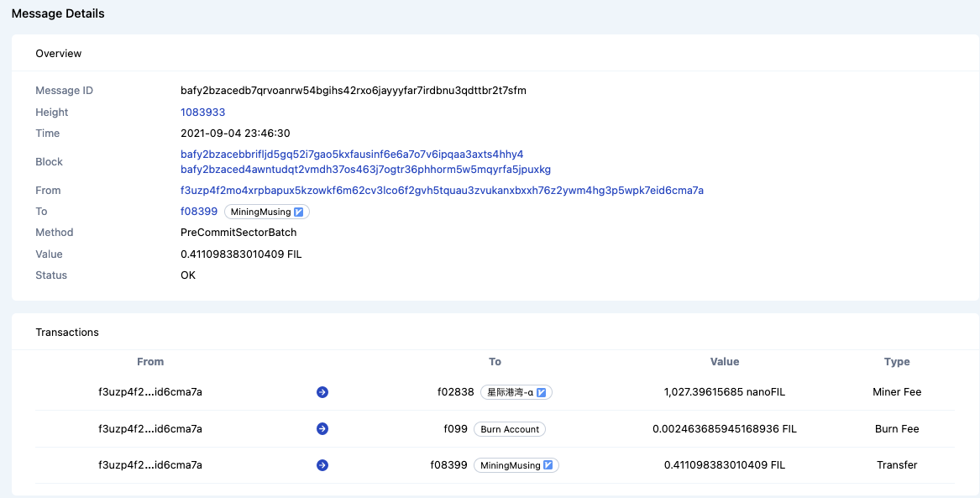The width and height of the screenshot is (980, 498).
Task: Click f02838 address in Miner Fee row
Action: pyautogui.click(x=456, y=392)
